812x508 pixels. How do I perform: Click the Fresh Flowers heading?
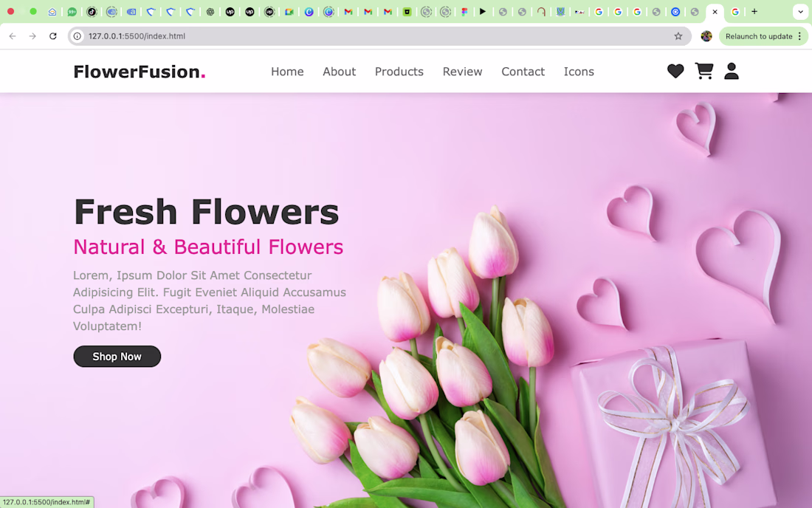click(206, 211)
